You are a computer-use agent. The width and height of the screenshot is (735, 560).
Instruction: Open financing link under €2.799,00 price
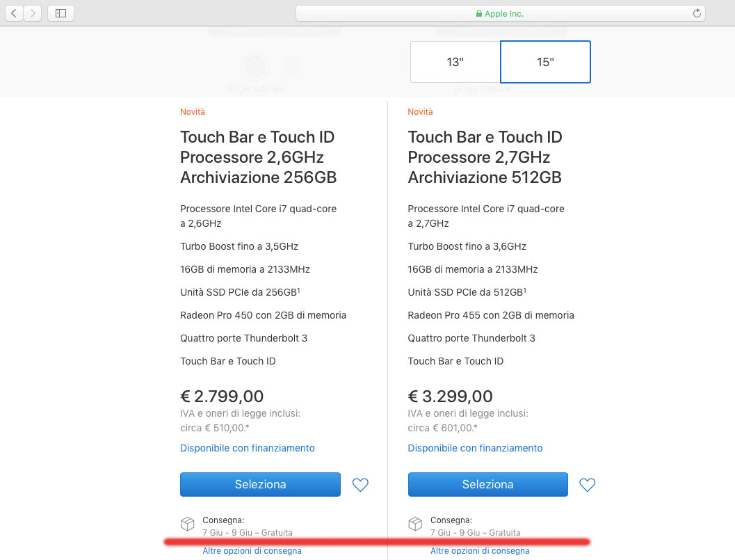248,448
